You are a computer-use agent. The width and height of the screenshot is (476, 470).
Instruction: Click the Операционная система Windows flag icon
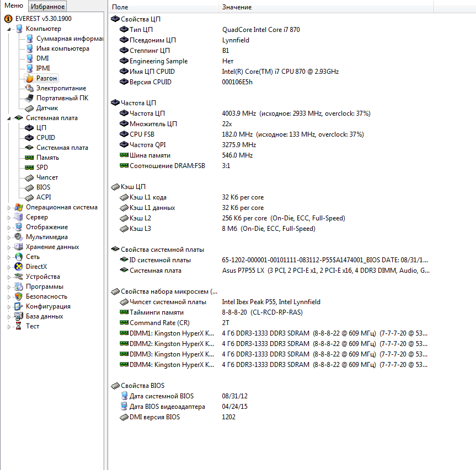click(x=19, y=207)
